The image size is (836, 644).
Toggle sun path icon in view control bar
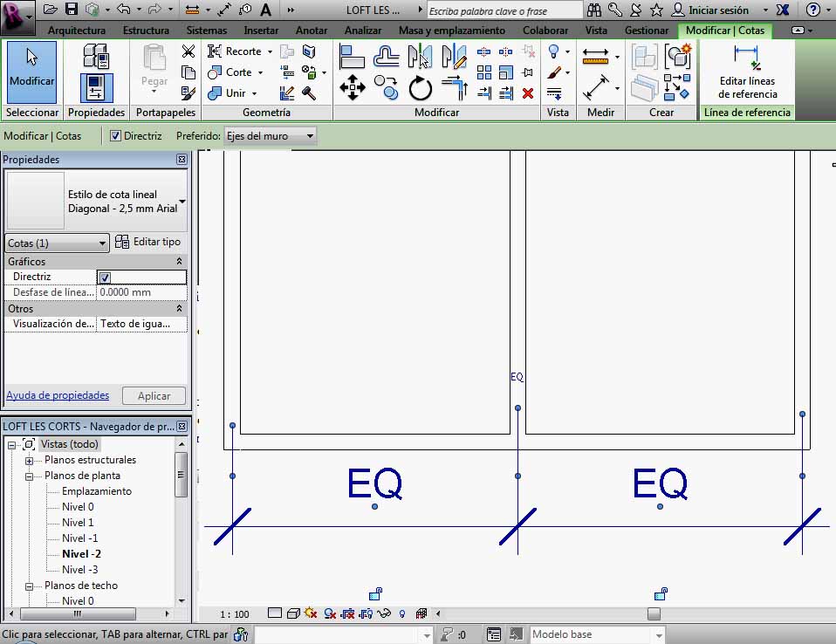[312, 613]
